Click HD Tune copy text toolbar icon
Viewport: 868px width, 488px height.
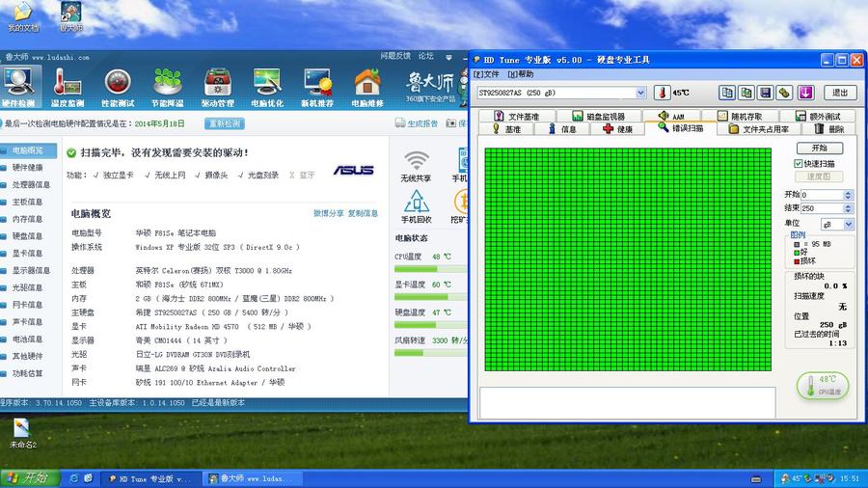pyautogui.click(x=727, y=93)
